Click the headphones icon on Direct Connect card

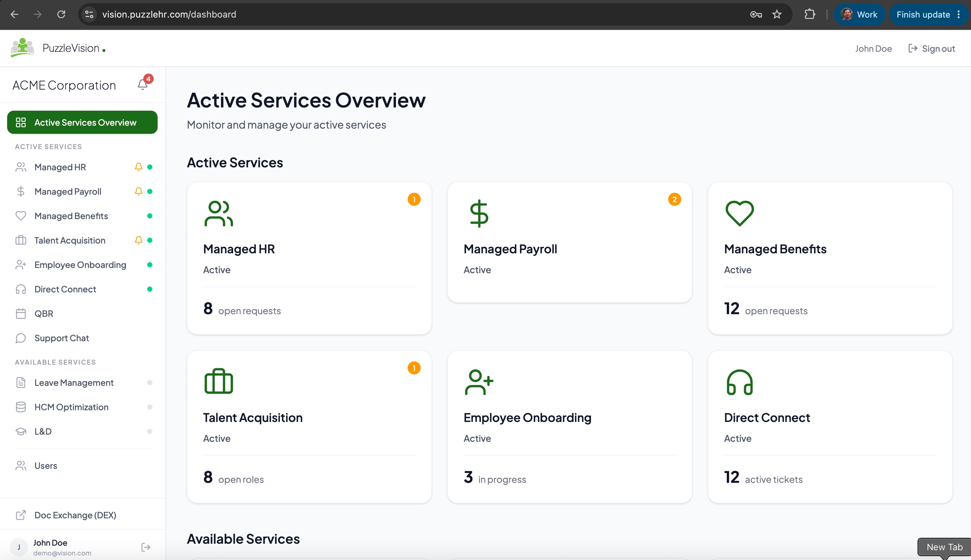(x=739, y=382)
